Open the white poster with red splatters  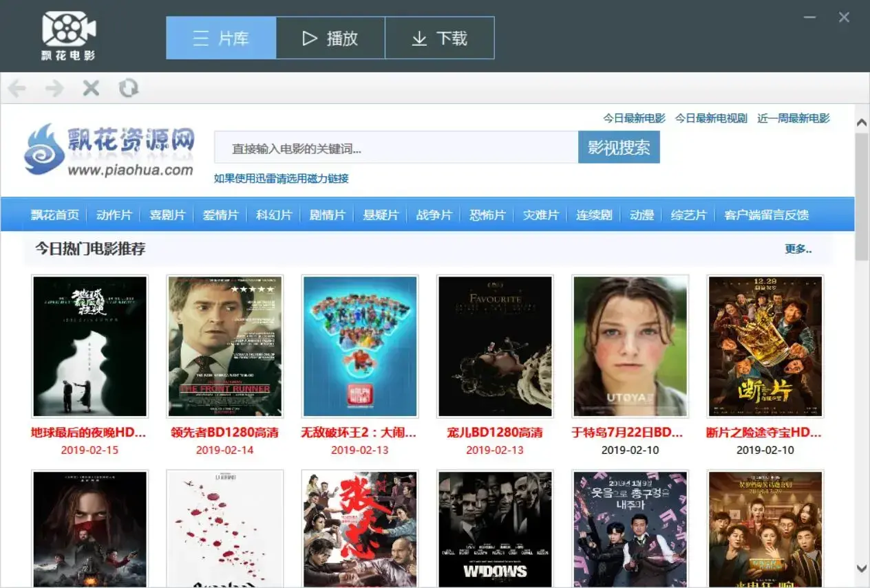click(x=225, y=529)
